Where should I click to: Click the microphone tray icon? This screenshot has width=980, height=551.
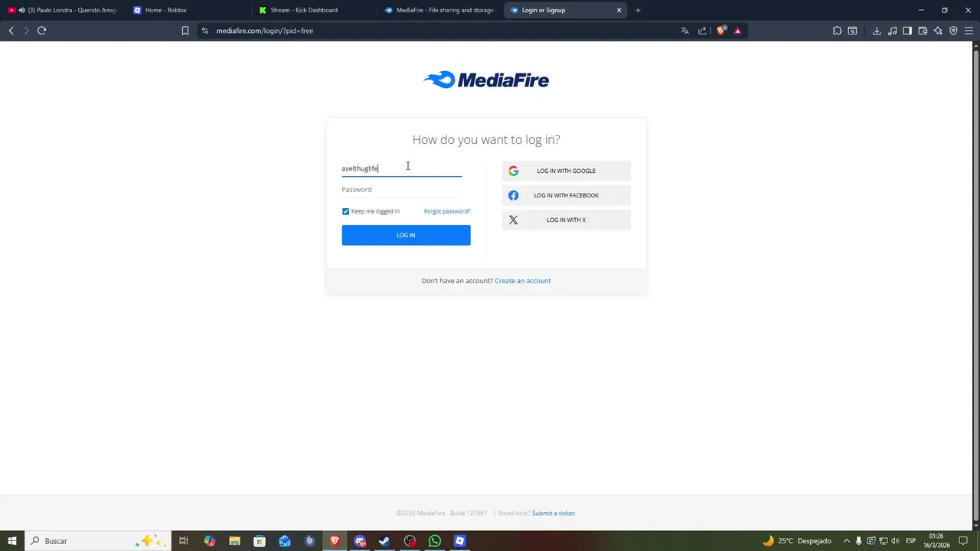point(858,541)
